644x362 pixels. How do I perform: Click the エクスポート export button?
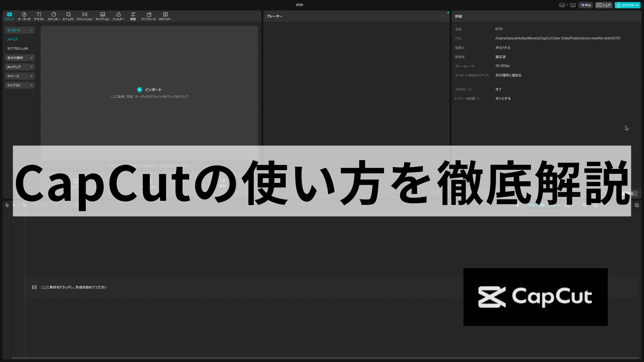tap(627, 5)
